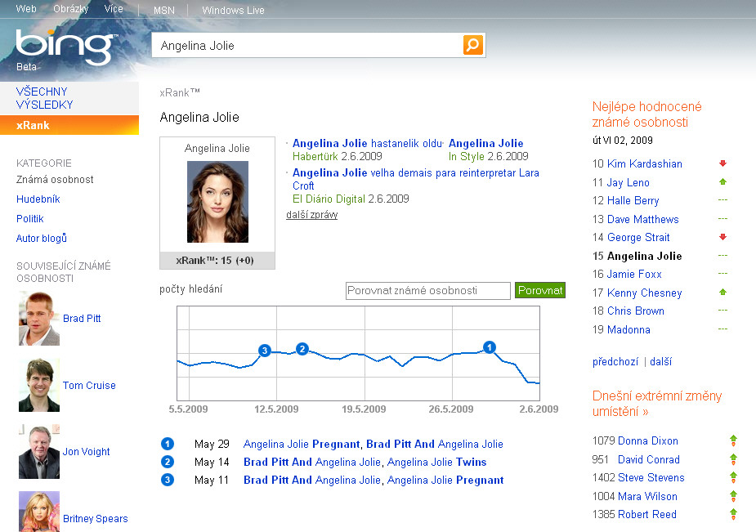Image resolution: width=756 pixels, height=532 pixels.
Task: Click the numbered 1 badge beside May 29
Action: click(x=168, y=444)
